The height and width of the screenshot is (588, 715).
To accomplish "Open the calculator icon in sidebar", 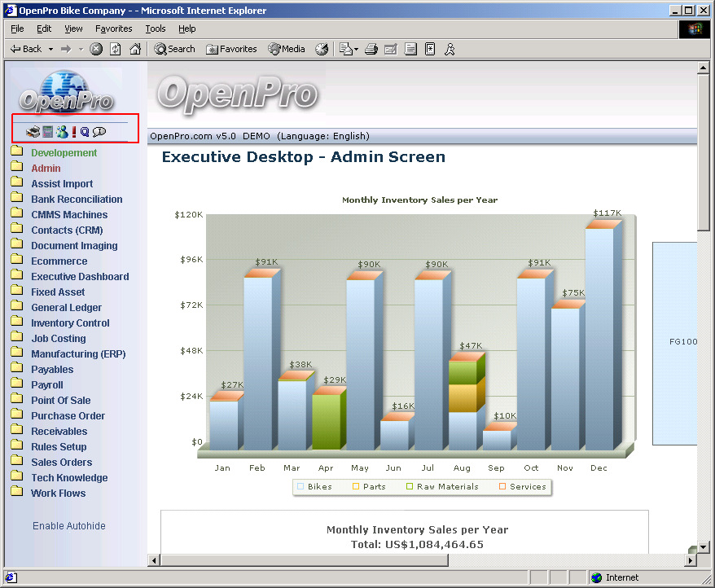I will [x=48, y=132].
